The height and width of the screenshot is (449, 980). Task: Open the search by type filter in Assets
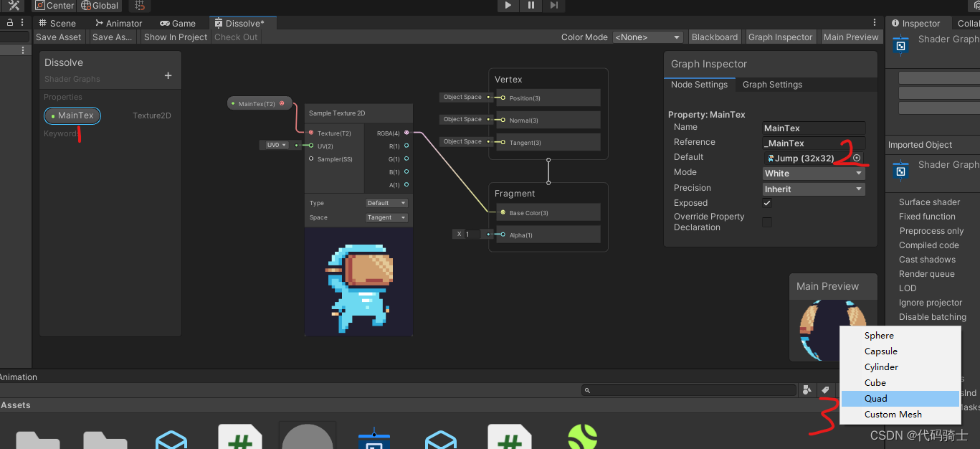(x=807, y=390)
